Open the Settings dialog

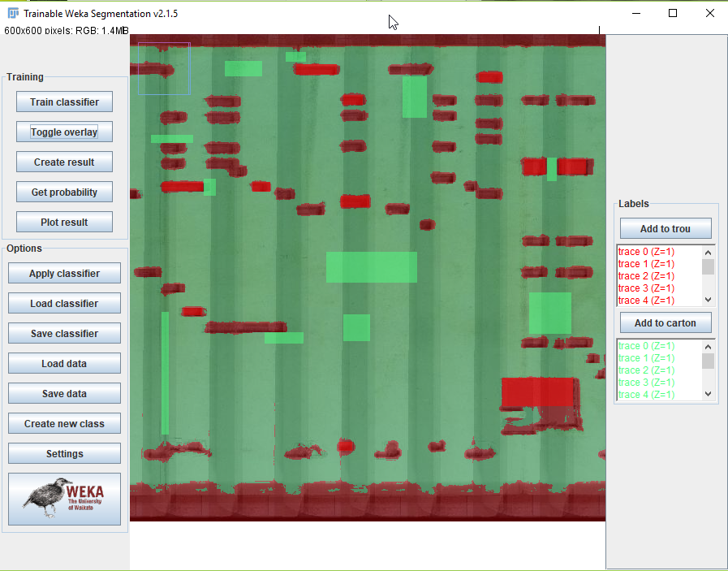click(x=64, y=454)
